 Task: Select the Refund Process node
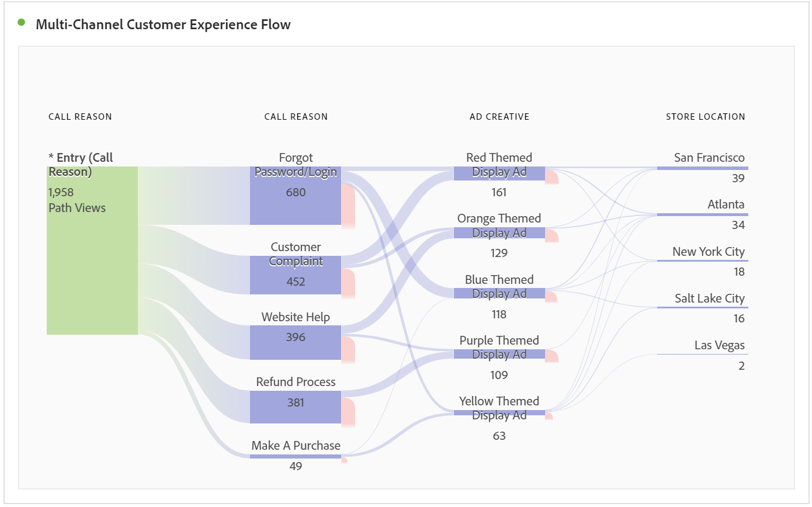(296, 407)
